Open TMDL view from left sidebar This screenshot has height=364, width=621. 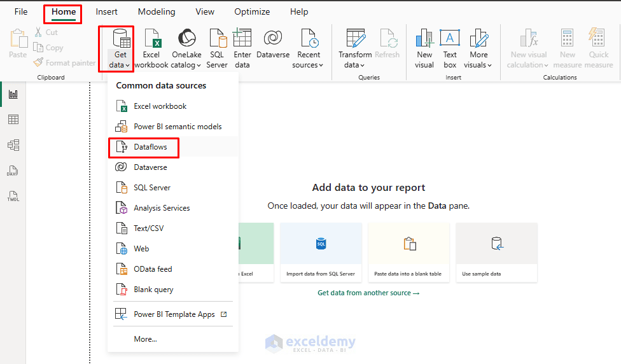[x=13, y=196]
